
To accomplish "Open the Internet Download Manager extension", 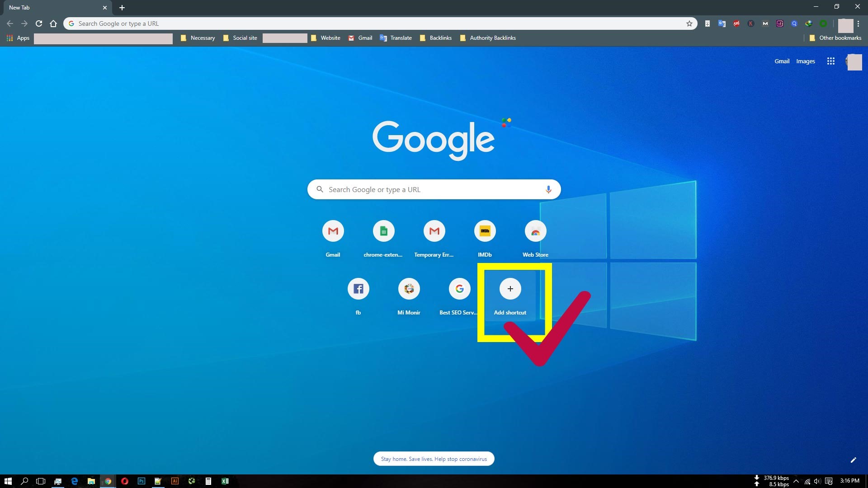I will click(809, 23).
